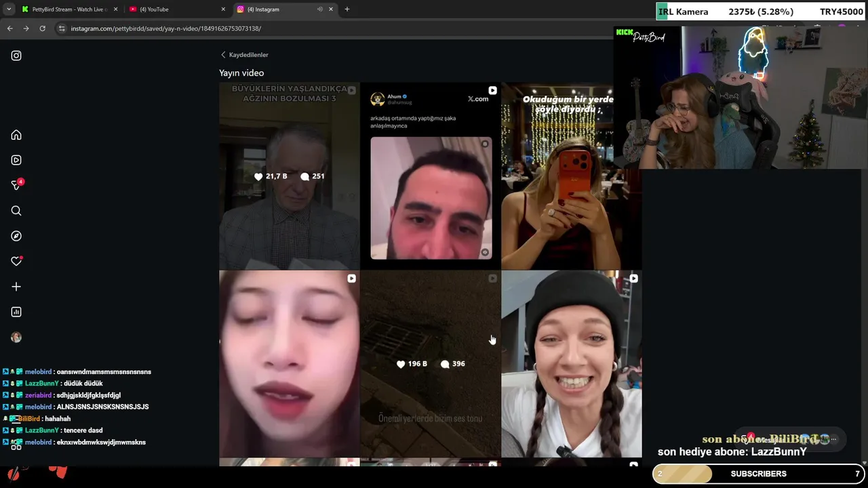This screenshot has height=488, width=868.
Task: Click the address bar URL
Action: [x=165, y=28]
